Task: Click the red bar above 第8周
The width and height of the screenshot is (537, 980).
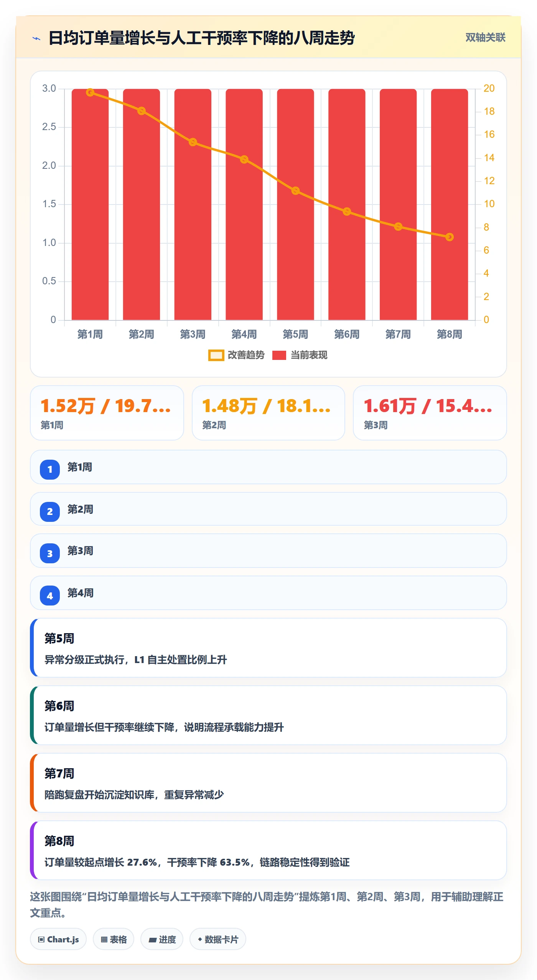Action: [x=450, y=204]
